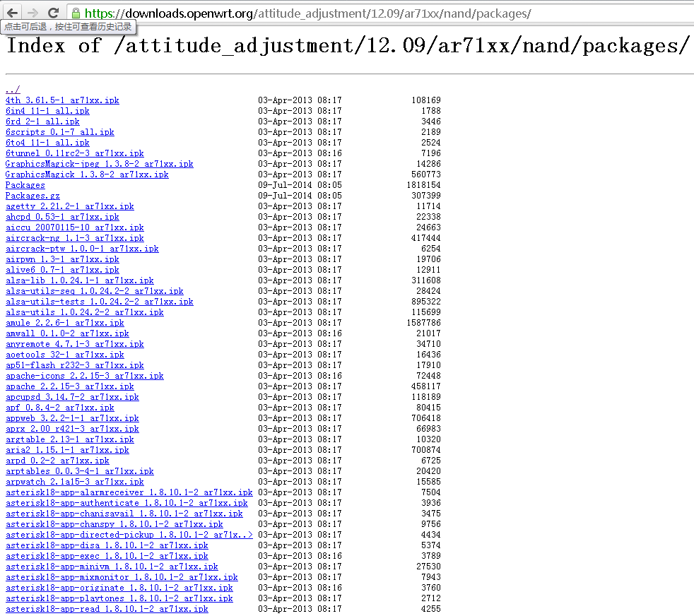
Task: Open aria2_1.15.1-1_ar71xx.ipk link
Action: click(x=67, y=451)
